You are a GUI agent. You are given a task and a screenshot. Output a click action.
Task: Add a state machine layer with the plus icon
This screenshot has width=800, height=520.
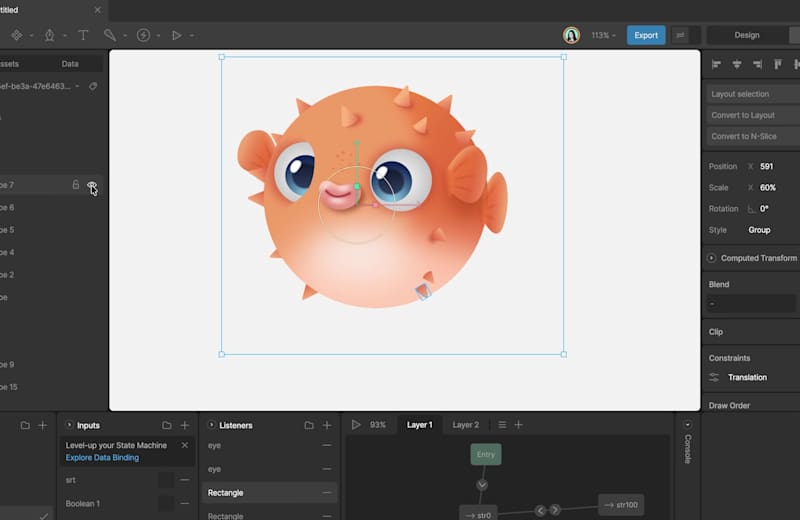[518, 425]
